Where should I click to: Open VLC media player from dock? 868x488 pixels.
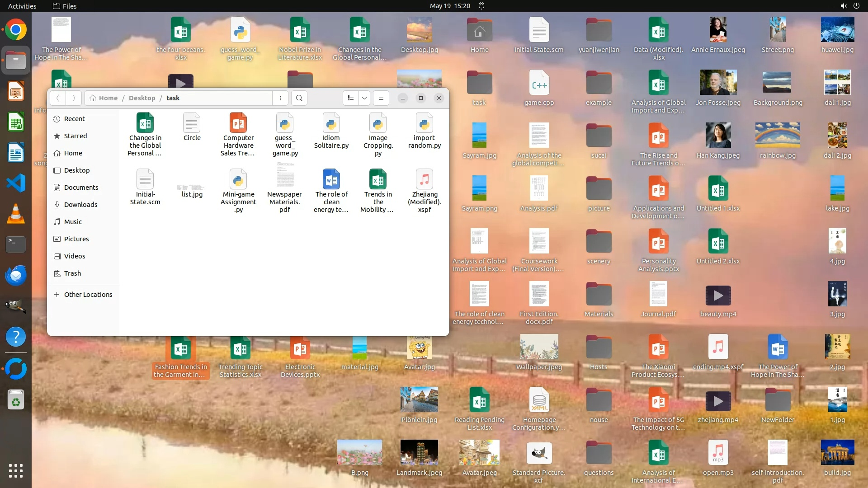16,214
